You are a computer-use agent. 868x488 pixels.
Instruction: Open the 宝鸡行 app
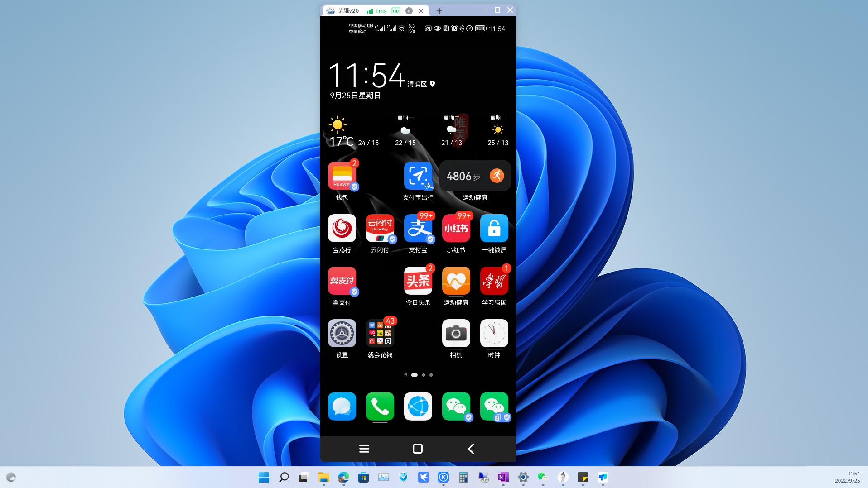click(x=342, y=229)
